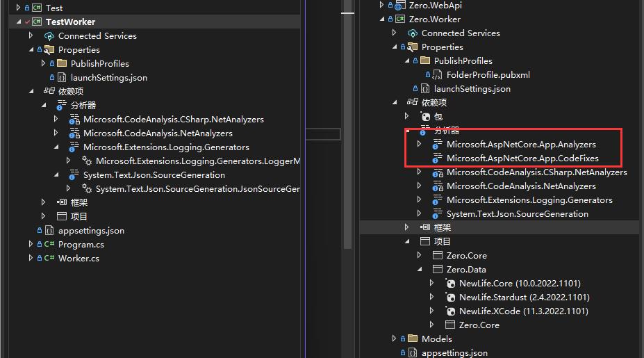This screenshot has height=358, width=644.
Task: Collapse the Properties folder under TestWorker
Action: coord(31,49)
